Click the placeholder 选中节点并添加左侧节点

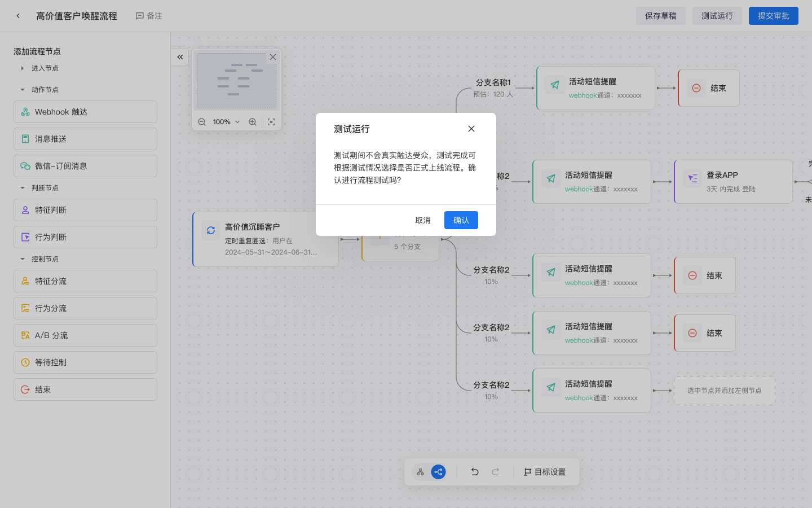725,391
